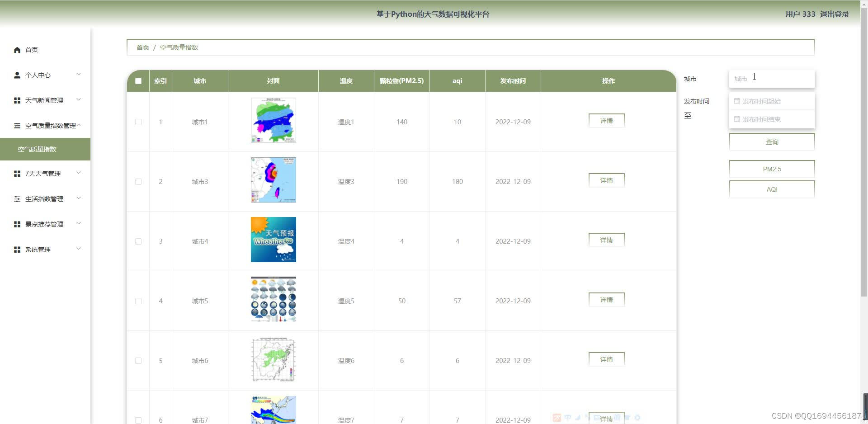Click 详情 button for 城市6 row
The height and width of the screenshot is (424, 868).
point(606,359)
